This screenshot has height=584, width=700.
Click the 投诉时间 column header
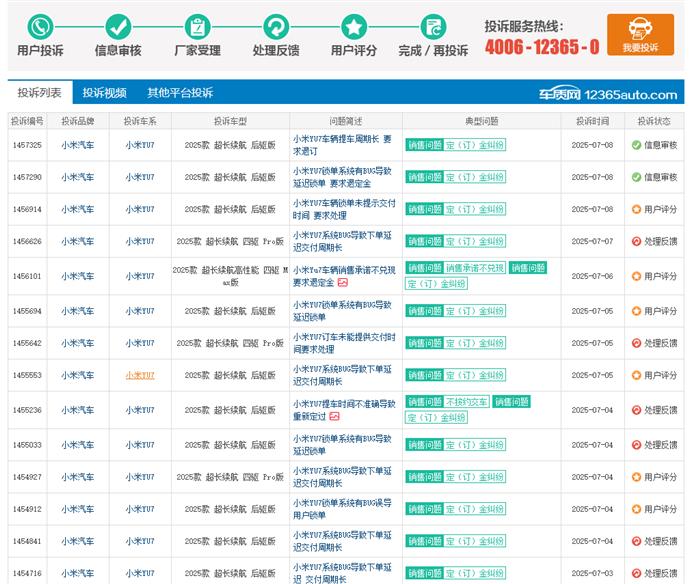tap(592, 121)
